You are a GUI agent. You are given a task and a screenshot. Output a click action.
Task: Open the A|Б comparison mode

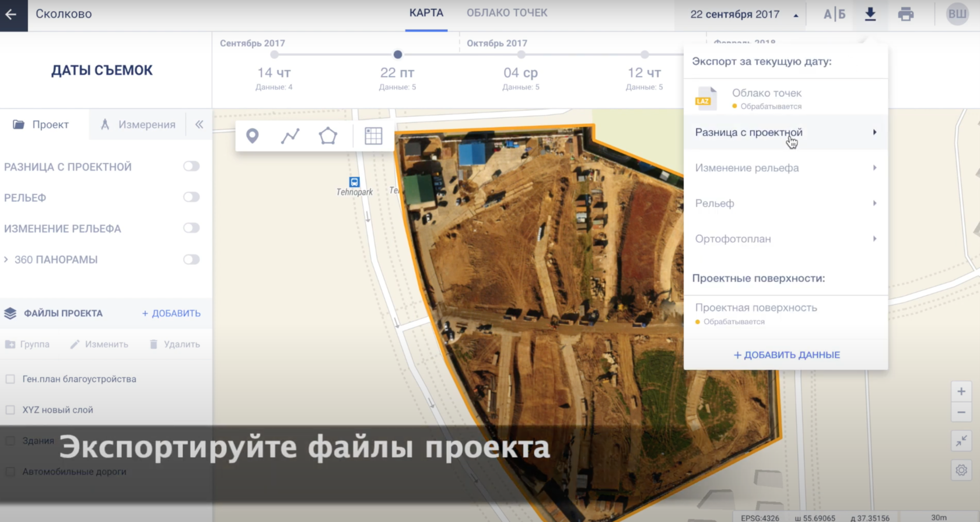click(834, 15)
